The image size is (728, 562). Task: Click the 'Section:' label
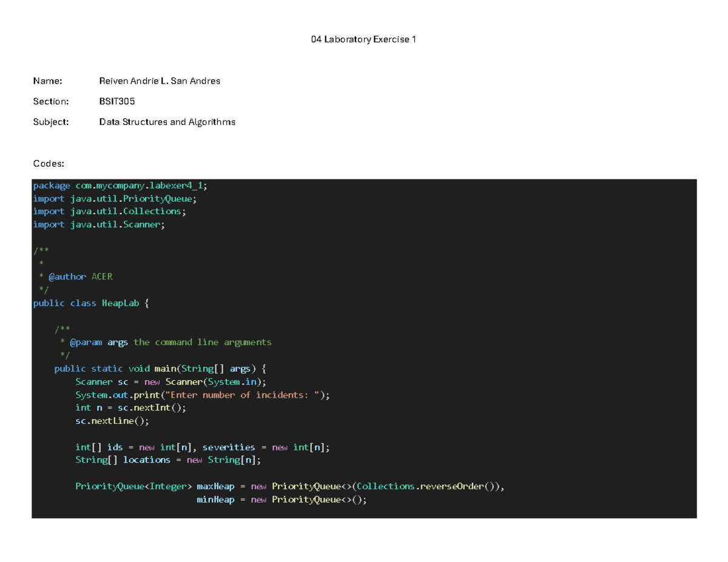point(47,101)
